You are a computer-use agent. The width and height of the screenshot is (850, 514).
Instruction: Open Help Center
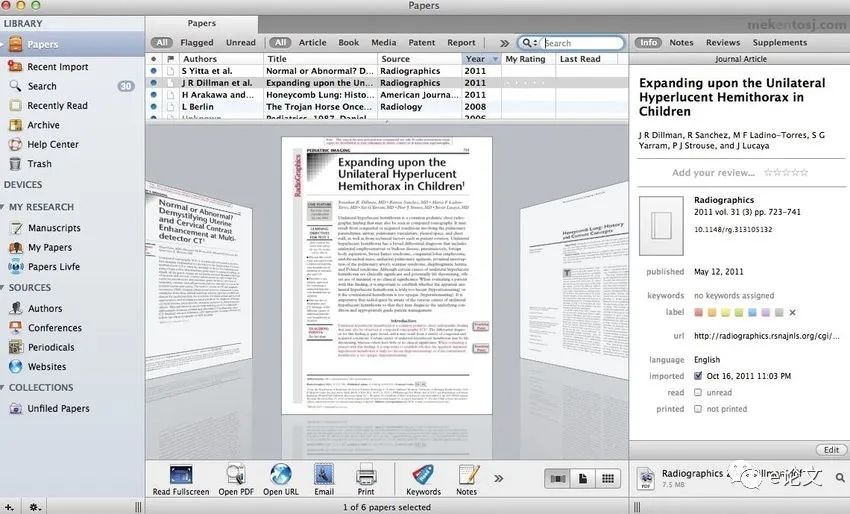click(53, 145)
